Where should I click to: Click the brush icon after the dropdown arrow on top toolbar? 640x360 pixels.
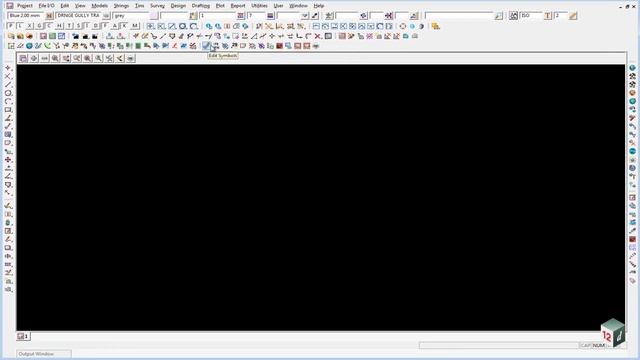coord(315,16)
